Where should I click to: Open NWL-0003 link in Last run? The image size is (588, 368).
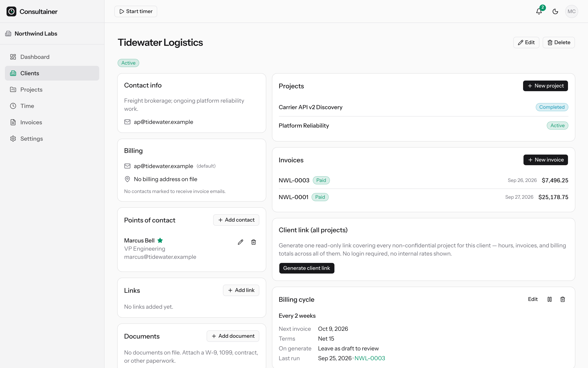[x=370, y=358]
